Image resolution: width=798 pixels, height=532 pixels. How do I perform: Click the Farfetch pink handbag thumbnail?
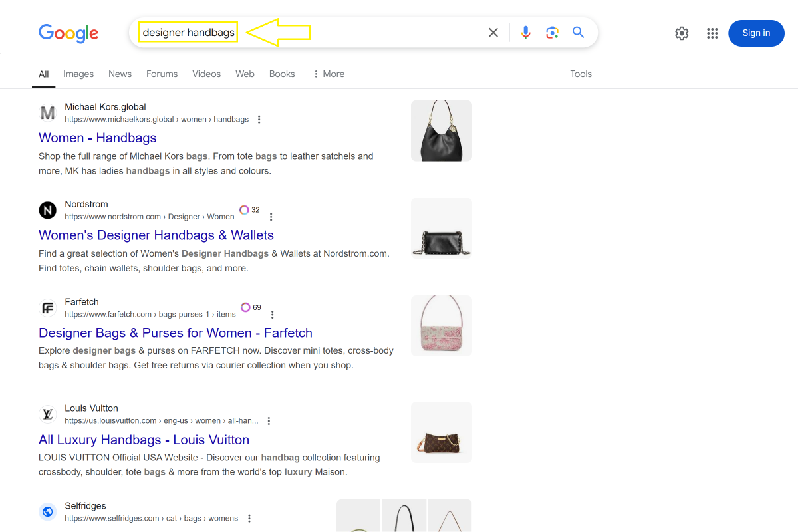[x=441, y=326]
